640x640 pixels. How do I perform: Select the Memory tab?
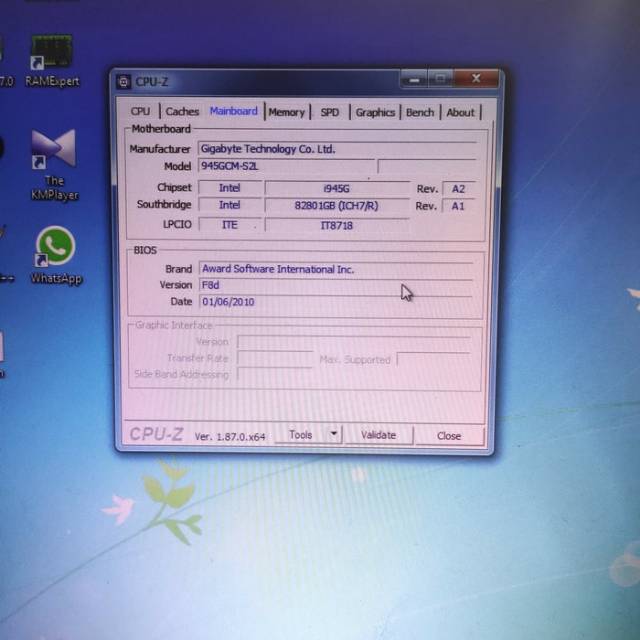tap(286, 112)
